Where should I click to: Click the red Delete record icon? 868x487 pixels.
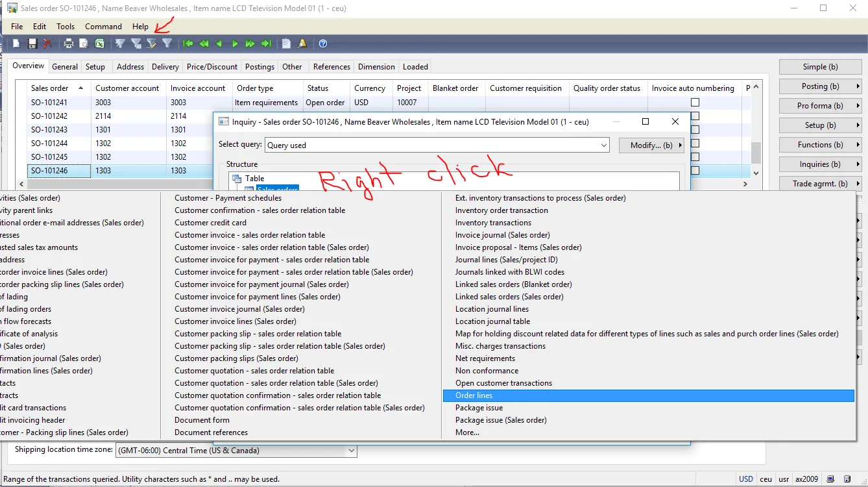(47, 44)
